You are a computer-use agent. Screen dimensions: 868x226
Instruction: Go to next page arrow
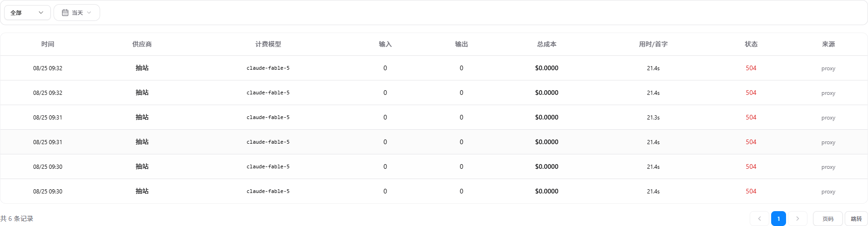pyautogui.click(x=798, y=219)
